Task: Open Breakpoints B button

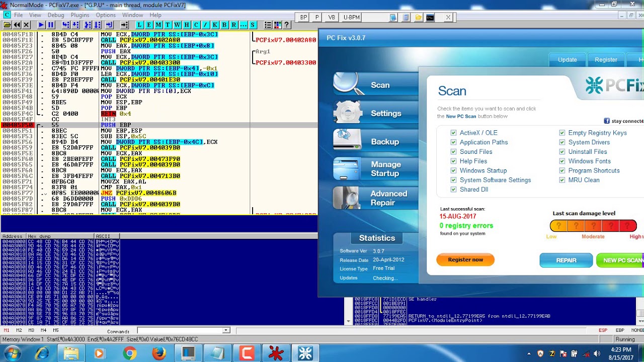Action: (x=224, y=25)
